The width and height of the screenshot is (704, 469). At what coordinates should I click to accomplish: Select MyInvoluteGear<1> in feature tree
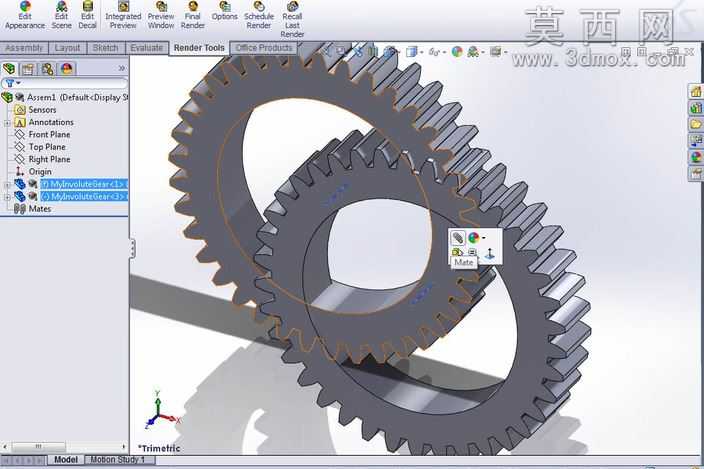click(84, 184)
